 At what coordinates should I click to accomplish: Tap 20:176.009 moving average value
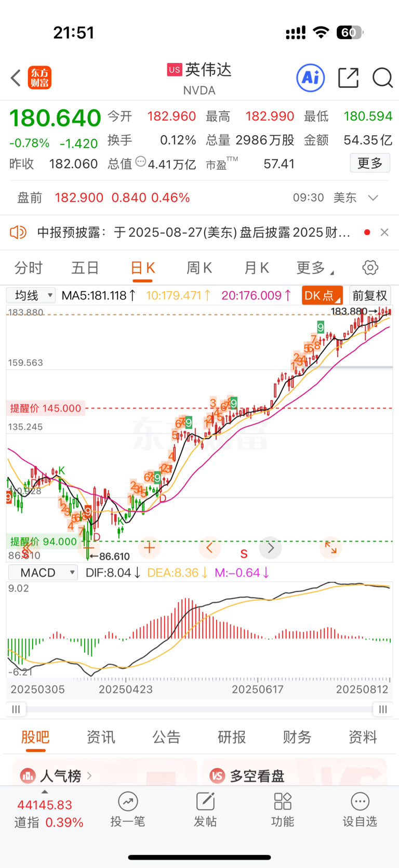click(x=257, y=296)
